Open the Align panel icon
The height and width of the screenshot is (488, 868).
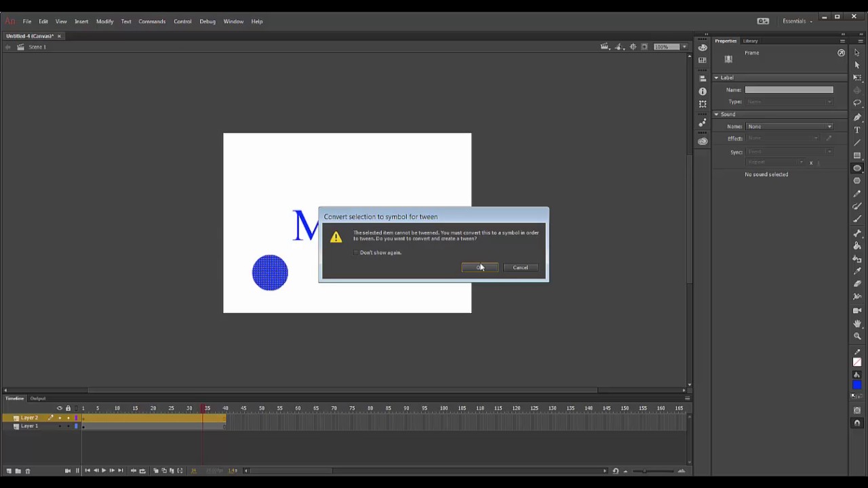tap(703, 78)
